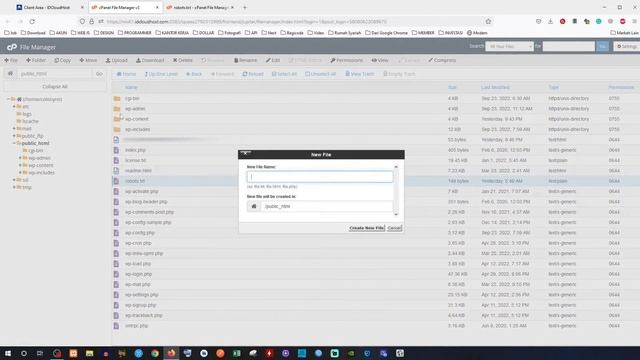This screenshot has width=640, height=360.
Task: Click the Delete toolbar button
Action: pos(182,60)
